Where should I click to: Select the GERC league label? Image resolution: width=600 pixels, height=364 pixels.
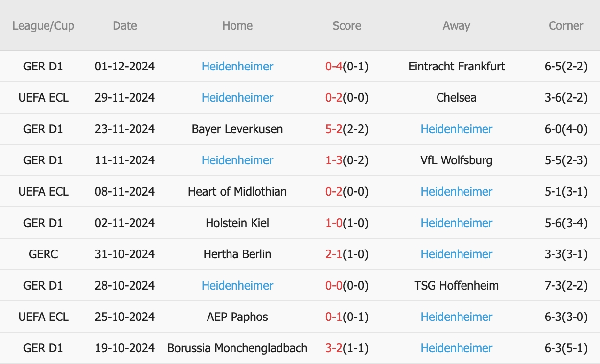(43, 254)
